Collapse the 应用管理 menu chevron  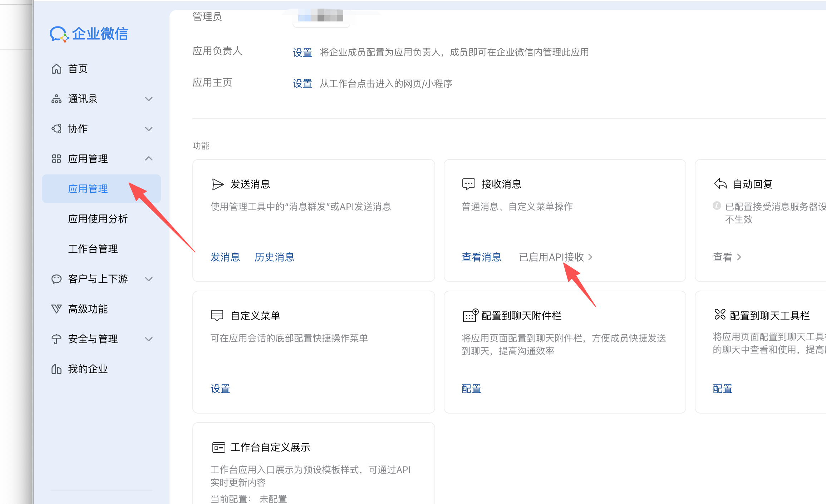149,158
